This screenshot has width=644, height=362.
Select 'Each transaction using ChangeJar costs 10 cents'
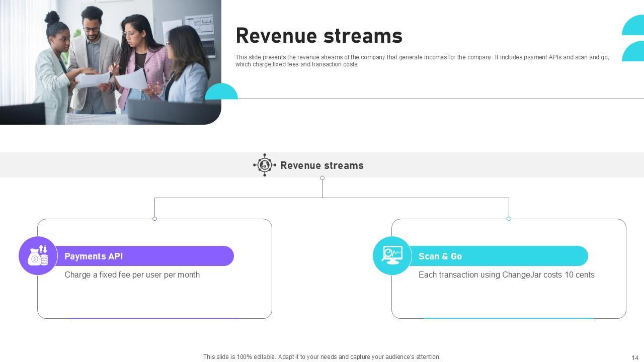click(507, 275)
